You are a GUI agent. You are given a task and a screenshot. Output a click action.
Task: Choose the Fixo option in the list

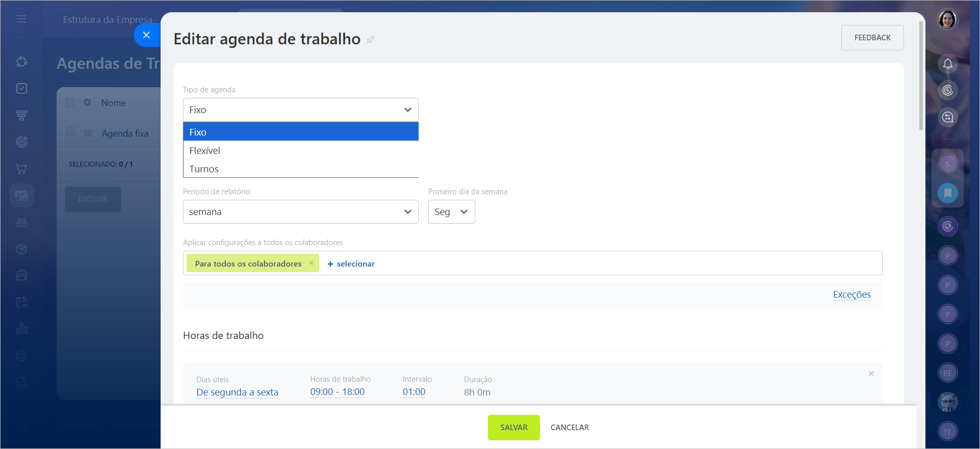(x=301, y=132)
